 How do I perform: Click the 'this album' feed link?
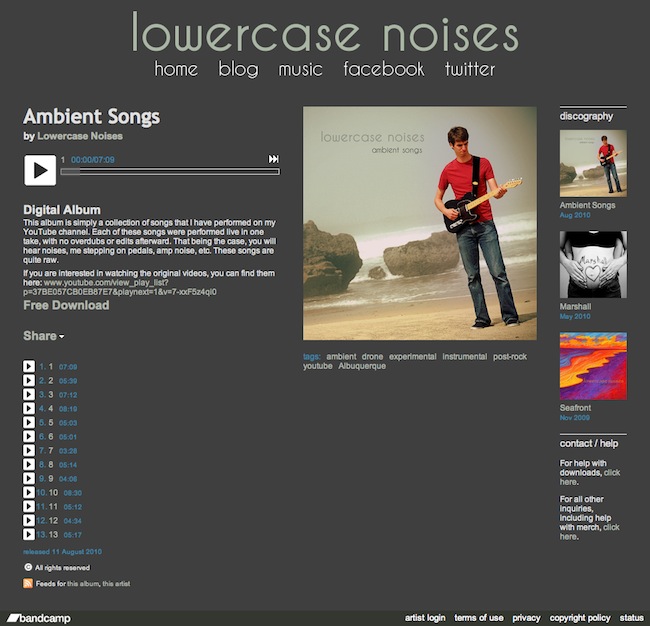83,584
